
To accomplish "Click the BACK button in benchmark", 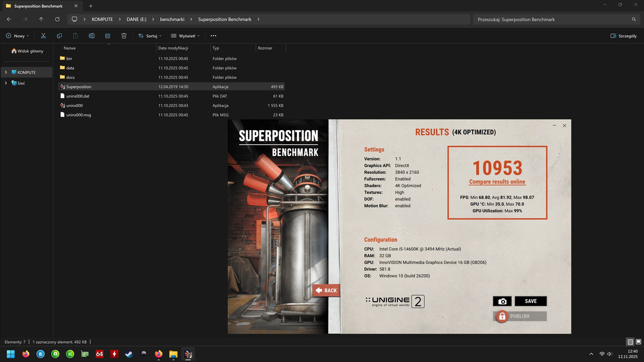I will (x=326, y=290).
